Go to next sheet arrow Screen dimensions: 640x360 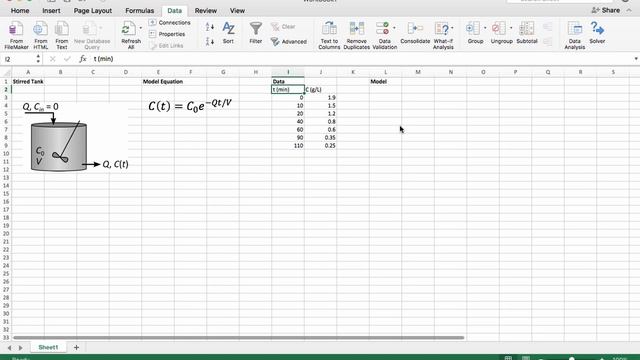(21, 348)
